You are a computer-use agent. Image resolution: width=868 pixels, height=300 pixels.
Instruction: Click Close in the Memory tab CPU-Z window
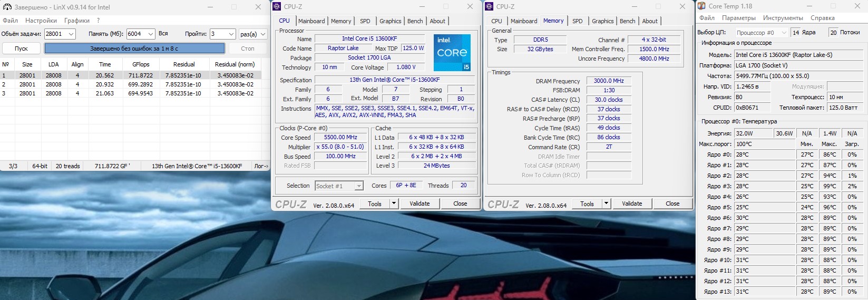(672, 204)
